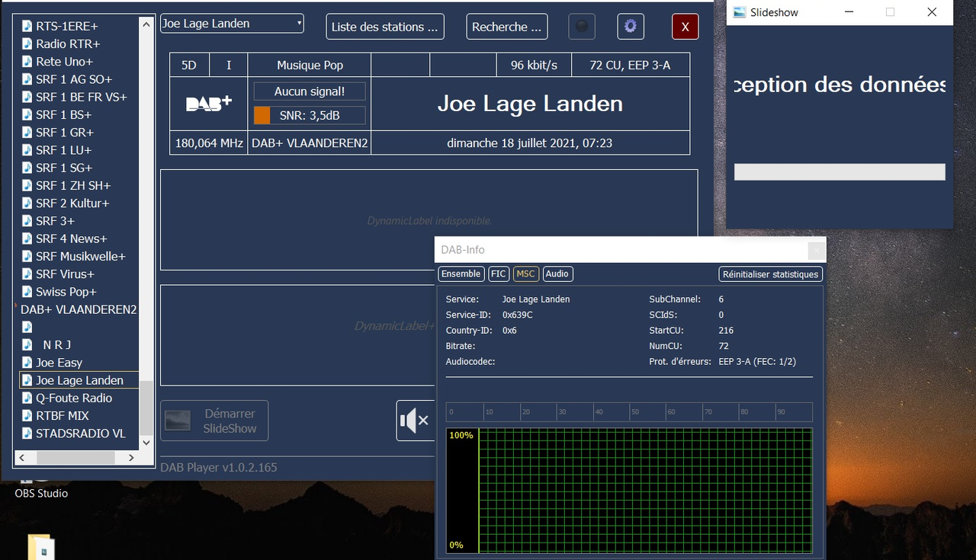The height and width of the screenshot is (560, 976).
Task: Open the desktop folder shortcut icon
Action: click(41, 547)
